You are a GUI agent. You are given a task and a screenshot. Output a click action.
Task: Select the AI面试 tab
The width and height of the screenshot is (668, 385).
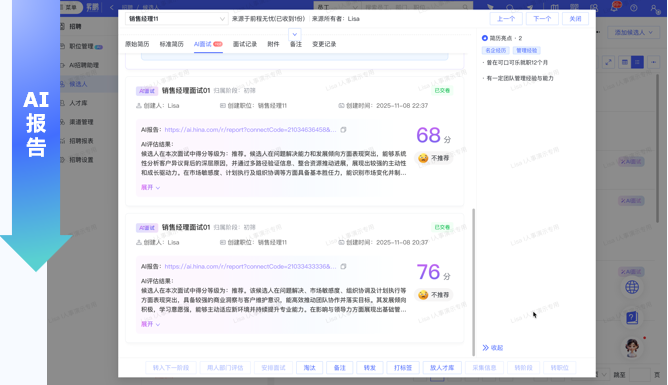208,44
